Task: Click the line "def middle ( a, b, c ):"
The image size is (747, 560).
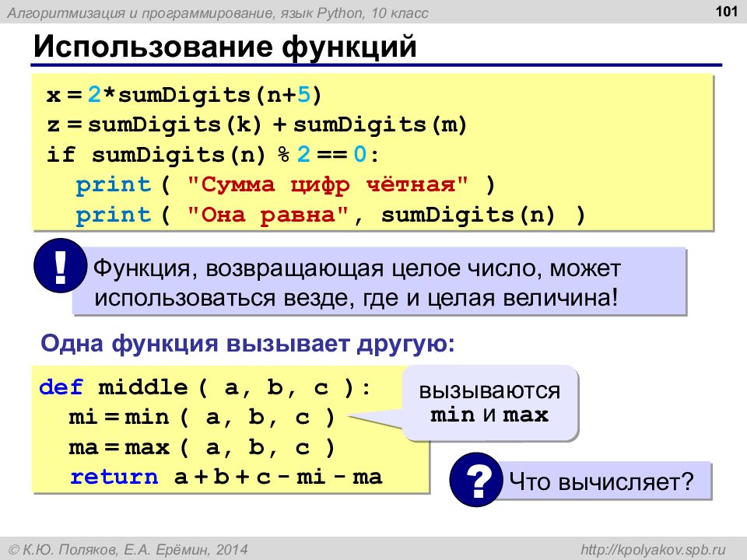Action: pos(205,387)
